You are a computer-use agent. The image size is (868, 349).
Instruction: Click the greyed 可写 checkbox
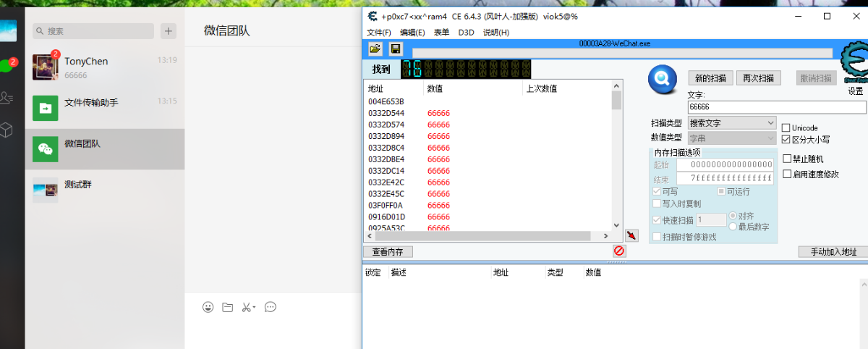[657, 191]
